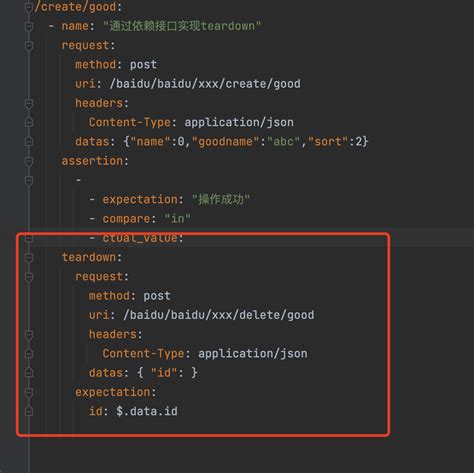The height and width of the screenshot is (473, 474).
Task: Click the fold-end marker beside the goodname datas line
Action: tap(29, 142)
